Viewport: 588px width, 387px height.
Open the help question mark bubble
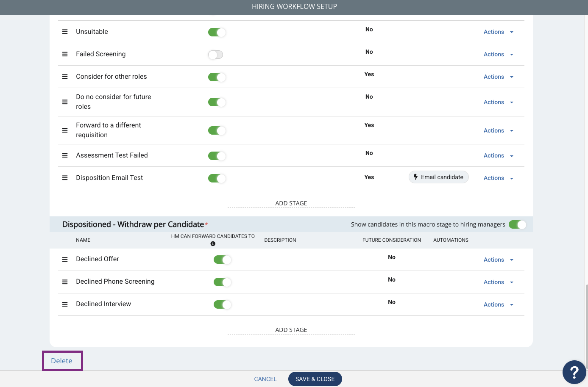[574, 372]
